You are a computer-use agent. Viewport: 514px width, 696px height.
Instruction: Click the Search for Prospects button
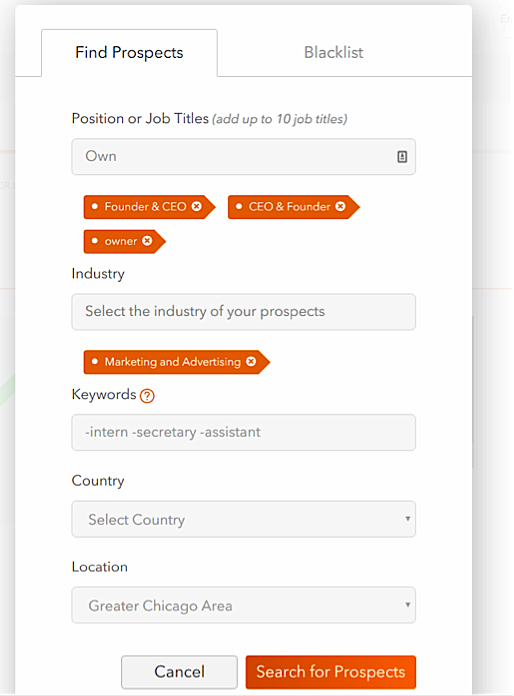coord(331,672)
